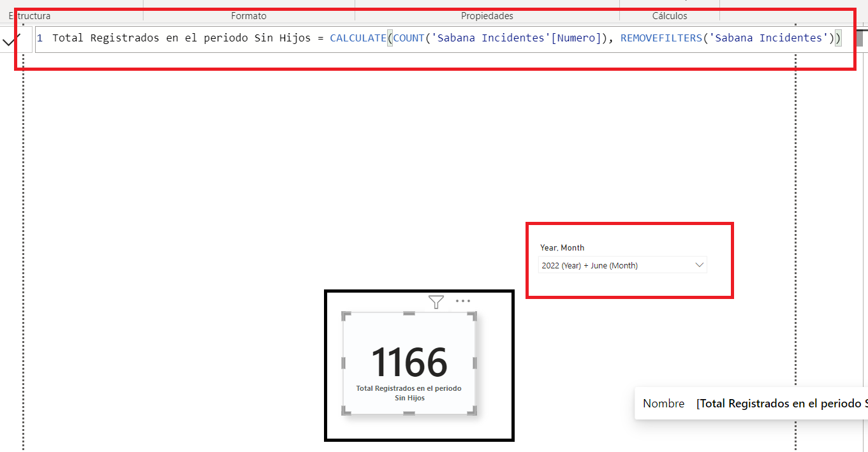Screen dimensions: 868x452
Task: Select the 1166 card visual
Action: [409, 363]
